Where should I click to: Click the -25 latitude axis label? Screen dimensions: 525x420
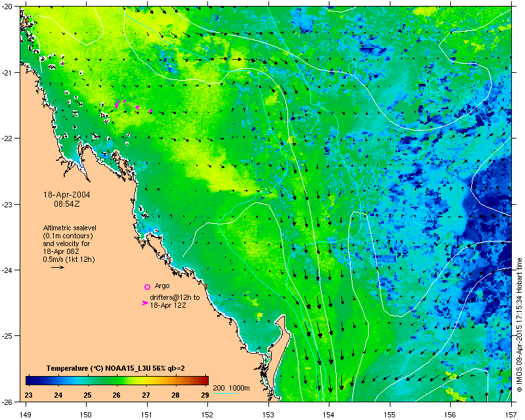coord(7,336)
